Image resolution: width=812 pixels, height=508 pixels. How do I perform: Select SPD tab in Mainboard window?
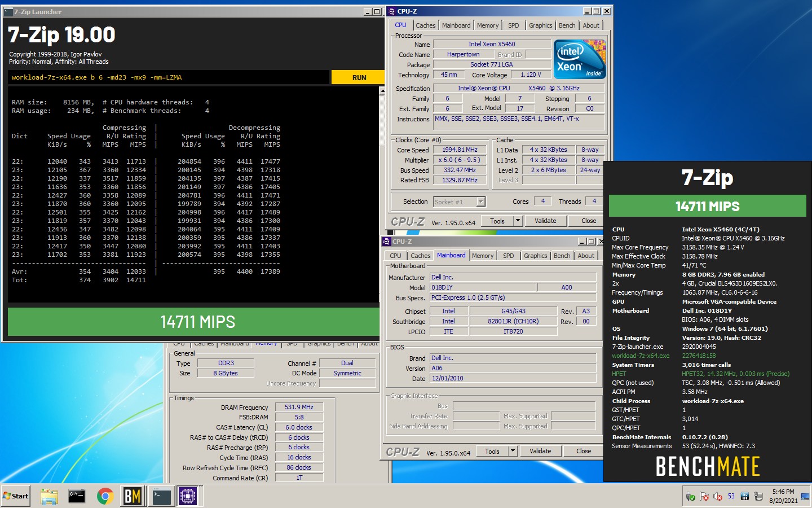pyautogui.click(x=508, y=256)
